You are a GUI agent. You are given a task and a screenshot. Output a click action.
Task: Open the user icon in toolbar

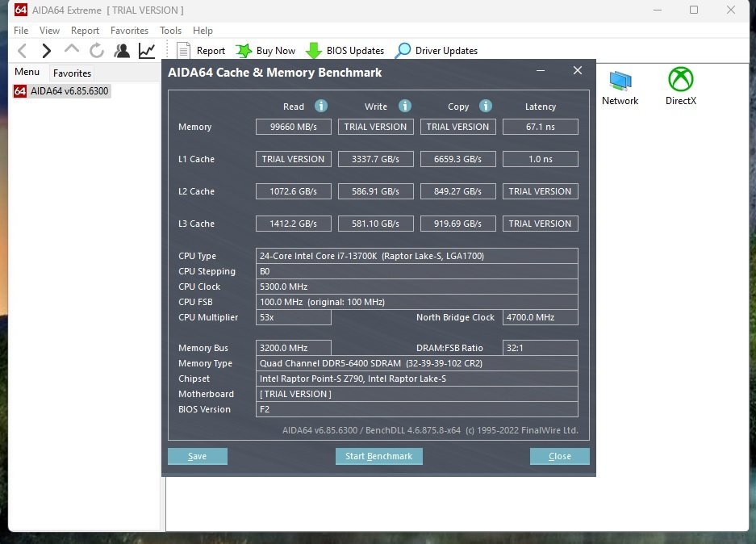[x=122, y=50]
